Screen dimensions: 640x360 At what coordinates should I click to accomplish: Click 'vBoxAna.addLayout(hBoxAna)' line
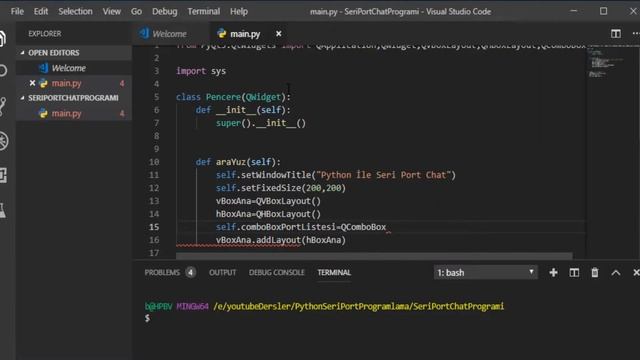pyautogui.click(x=280, y=240)
